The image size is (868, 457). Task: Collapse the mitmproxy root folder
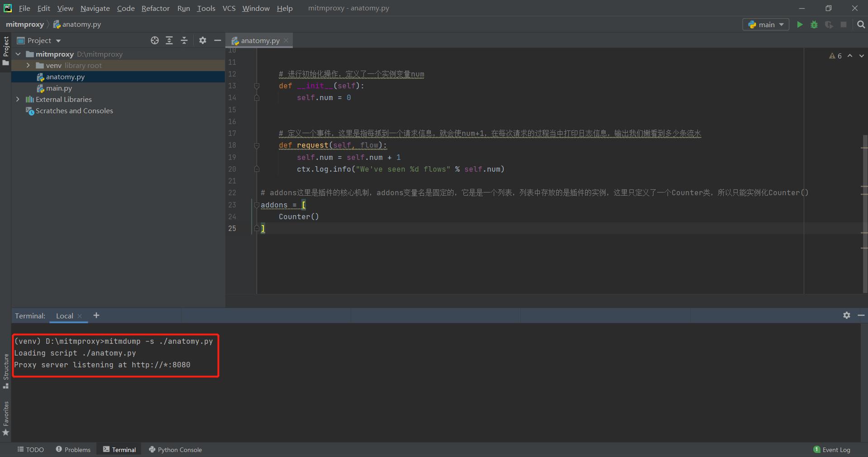(x=19, y=54)
